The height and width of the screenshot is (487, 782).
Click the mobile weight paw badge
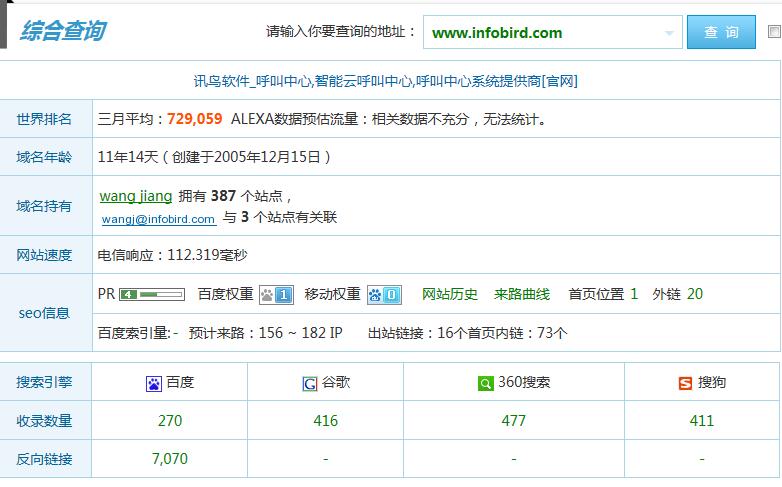(x=384, y=295)
